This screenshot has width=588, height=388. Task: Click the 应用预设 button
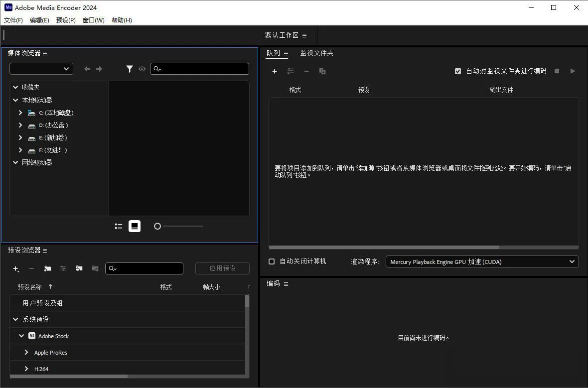click(x=222, y=268)
